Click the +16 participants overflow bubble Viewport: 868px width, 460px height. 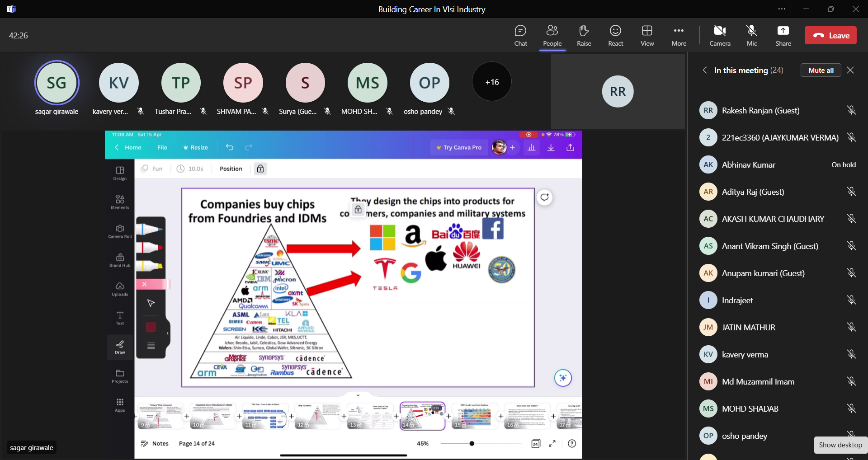492,82
